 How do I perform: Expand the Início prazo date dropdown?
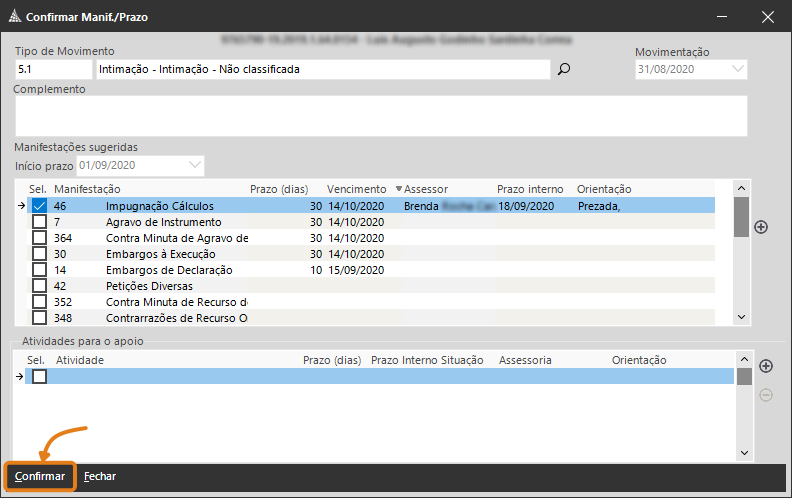195,164
